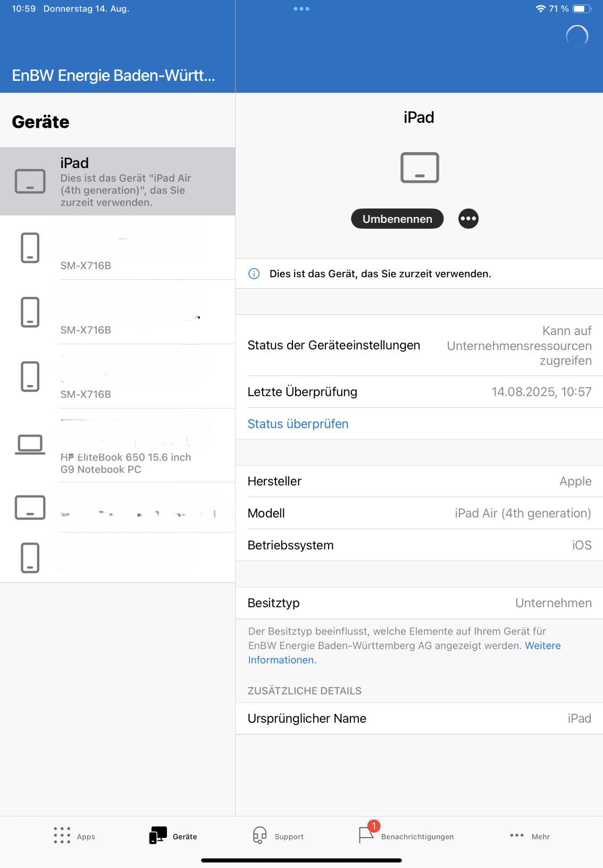Click the laptop icon for HP EliteBook
603x868 pixels.
pyautogui.click(x=30, y=445)
